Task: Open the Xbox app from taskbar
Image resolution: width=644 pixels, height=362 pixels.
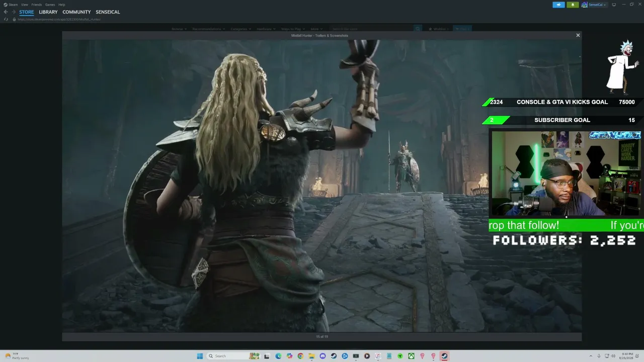Action: pyautogui.click(x=411, y=356)
